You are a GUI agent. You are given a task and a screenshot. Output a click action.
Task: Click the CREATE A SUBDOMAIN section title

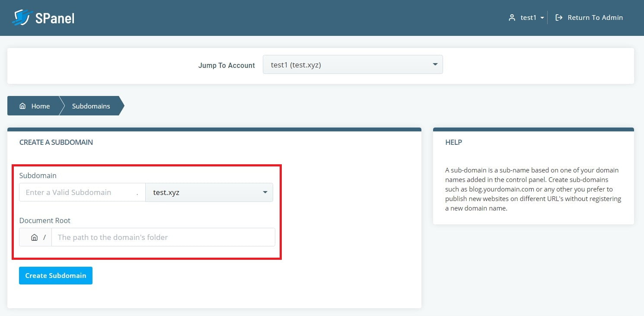coord(56,142)
